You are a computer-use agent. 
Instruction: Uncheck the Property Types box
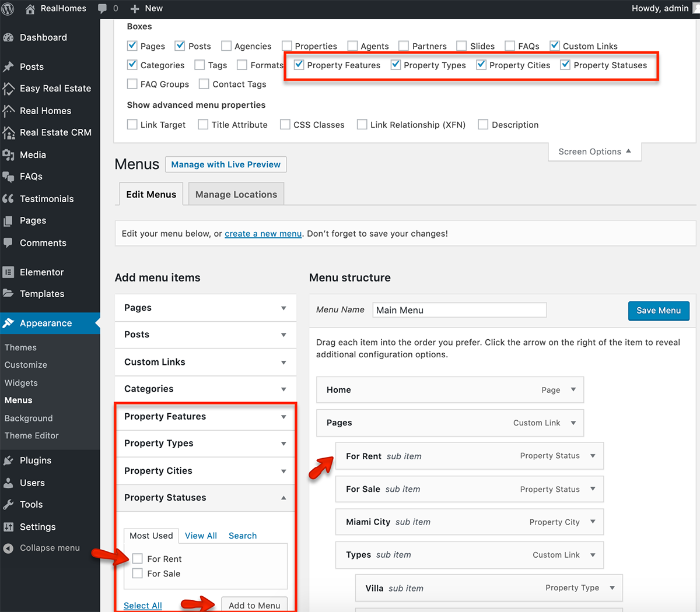395,65
